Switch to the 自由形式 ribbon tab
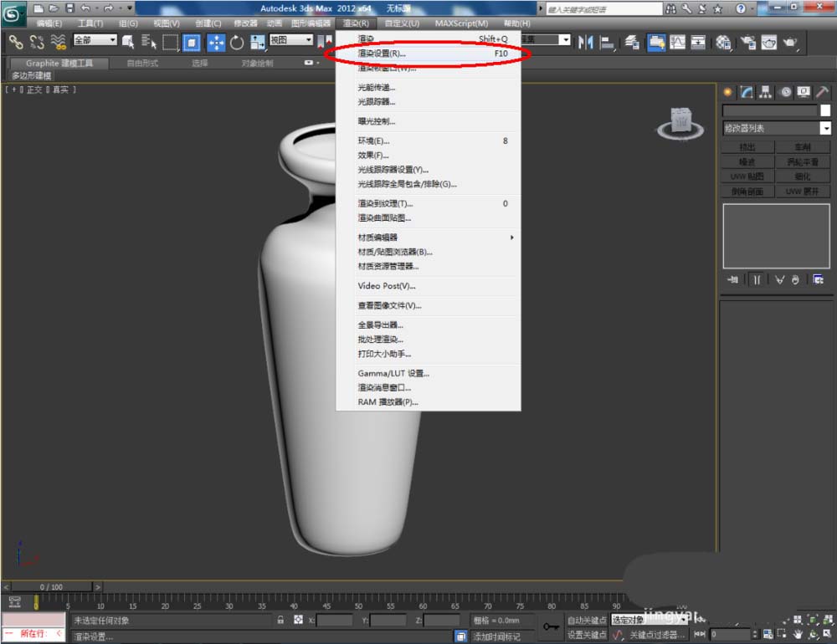837x644 pixels. [x=142, y=63]
